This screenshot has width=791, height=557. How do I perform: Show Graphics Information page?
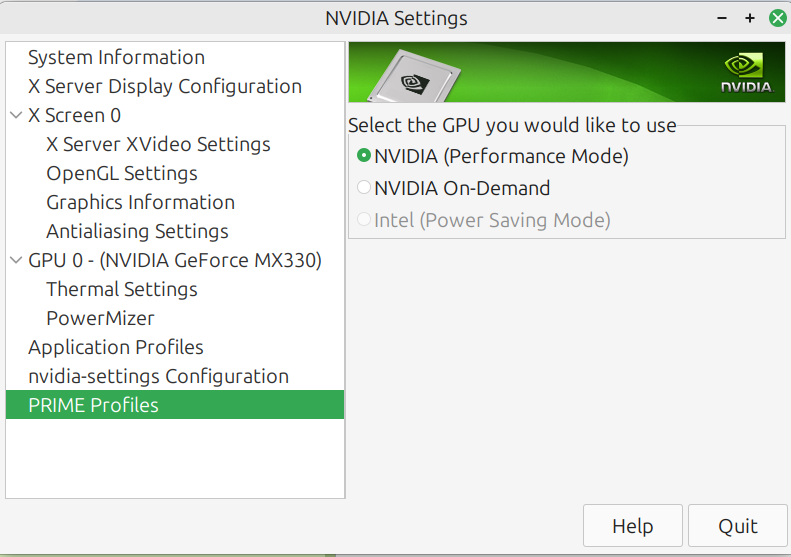[x=140, y=202]
